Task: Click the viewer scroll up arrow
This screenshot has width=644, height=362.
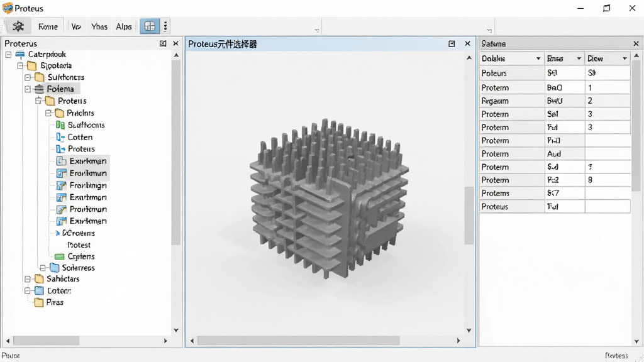Action: pos(469,58)
